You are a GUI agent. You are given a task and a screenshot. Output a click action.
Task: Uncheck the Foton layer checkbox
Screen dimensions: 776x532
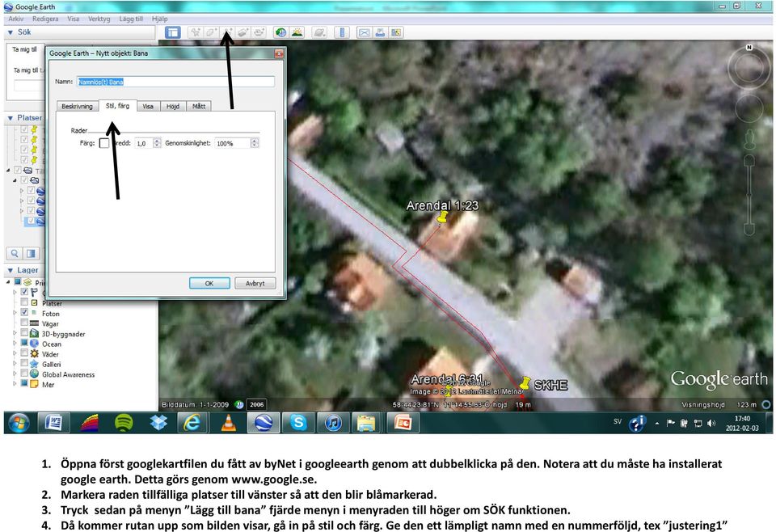(23, 312)
